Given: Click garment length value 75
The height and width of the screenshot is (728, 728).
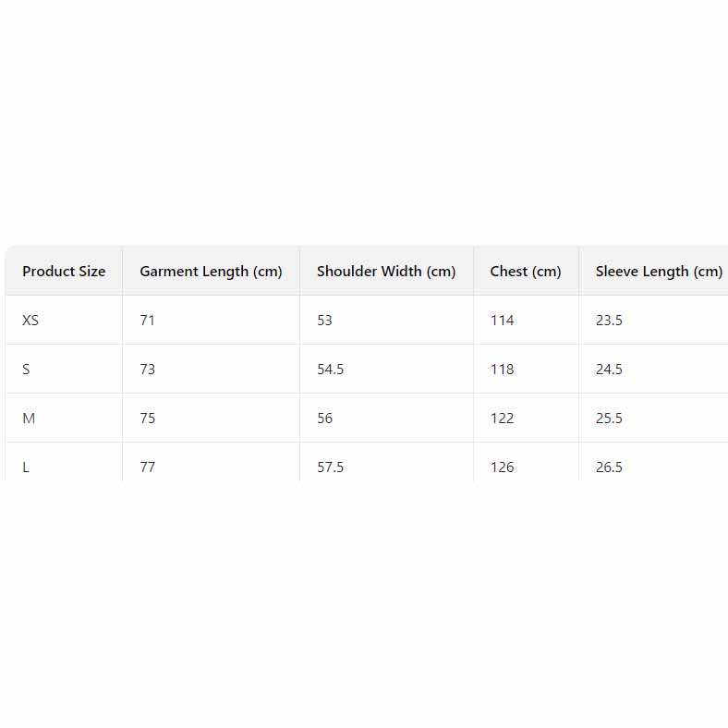Looking at the screenshot, I should (x=148, y=419).
